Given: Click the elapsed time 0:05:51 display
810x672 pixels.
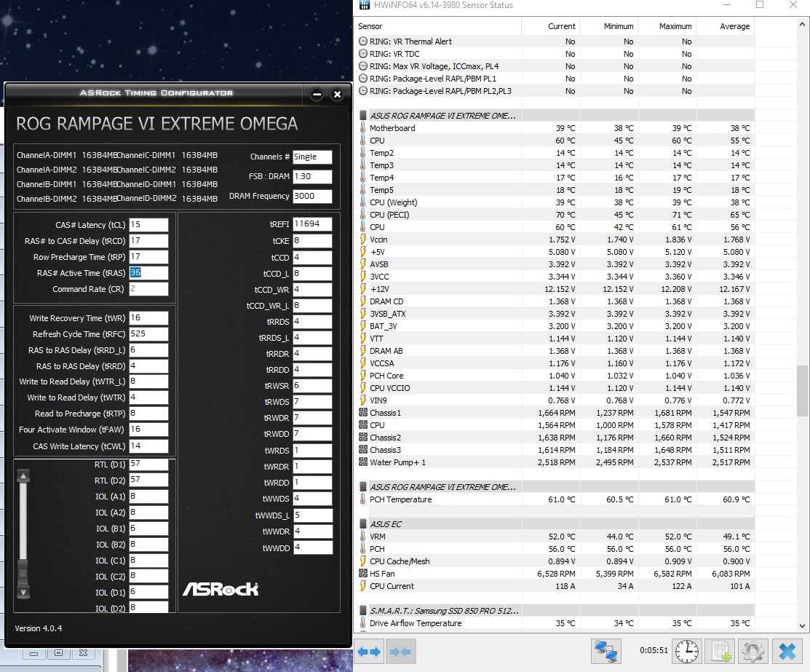Looking at the screenshot, I should coord(654,650).
